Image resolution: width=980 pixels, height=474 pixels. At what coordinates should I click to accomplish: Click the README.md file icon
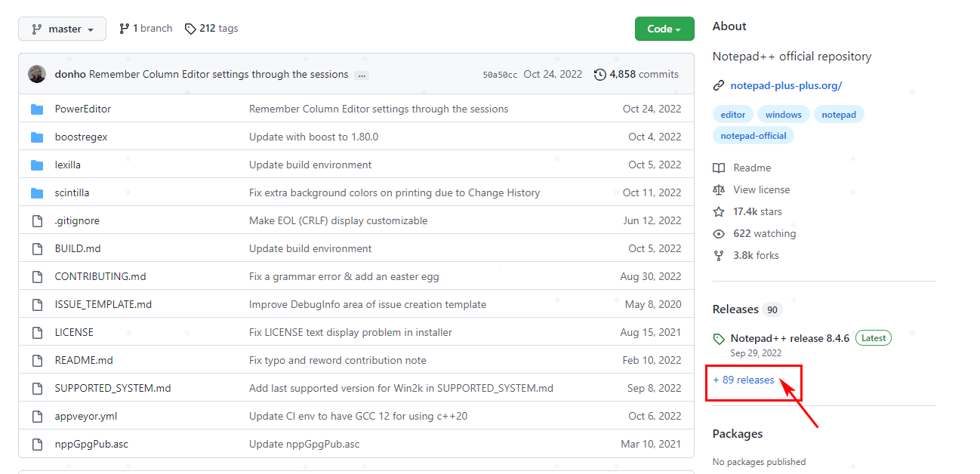(x=37, y=361)
